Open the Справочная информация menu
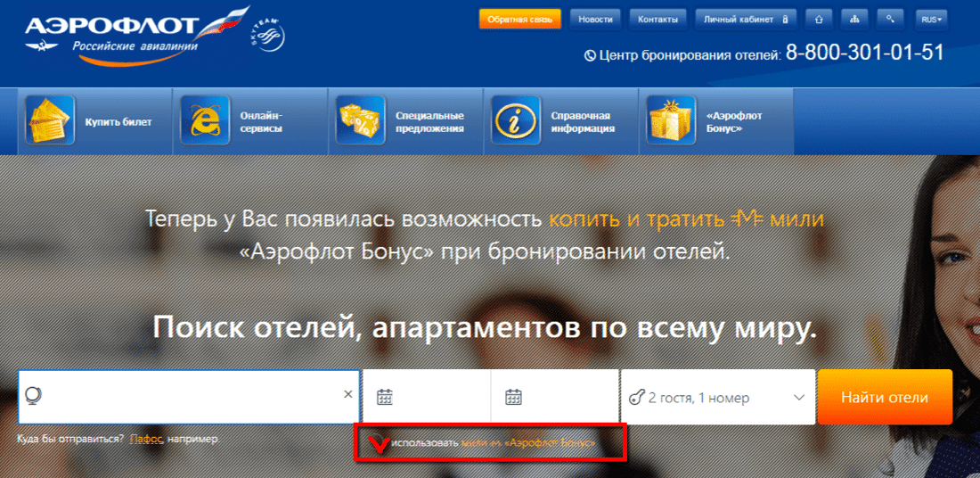Image resolution: width=980 pixels, height=478 pixels. [x=560, y=121]
